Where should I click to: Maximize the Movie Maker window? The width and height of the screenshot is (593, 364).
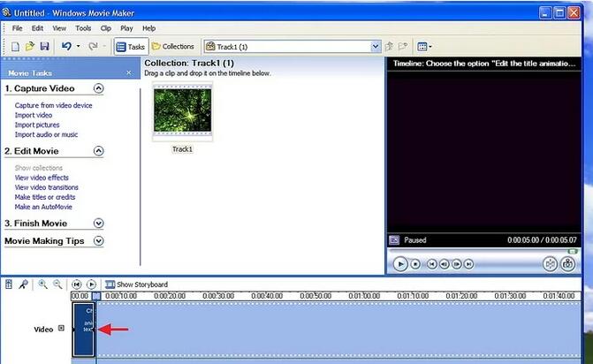coord(559,13)
